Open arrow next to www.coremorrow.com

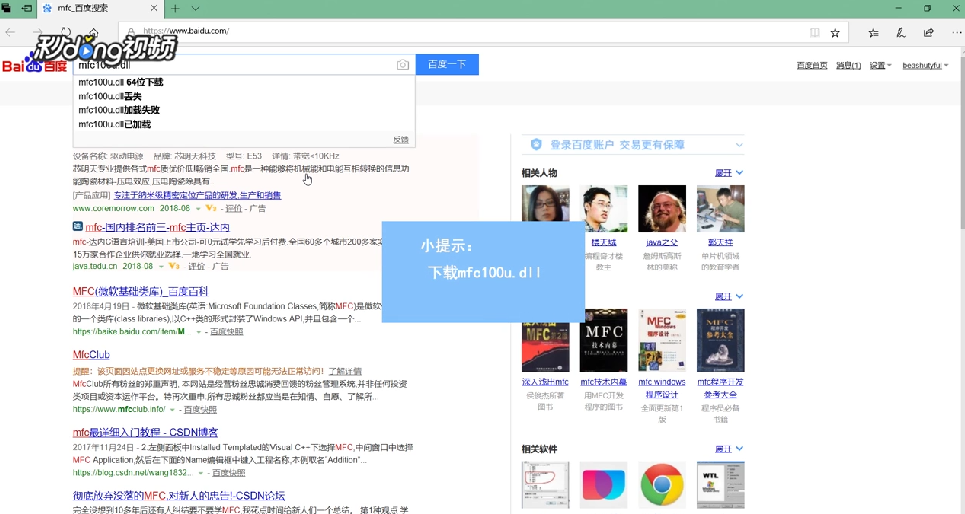click(x=198, y=209)
